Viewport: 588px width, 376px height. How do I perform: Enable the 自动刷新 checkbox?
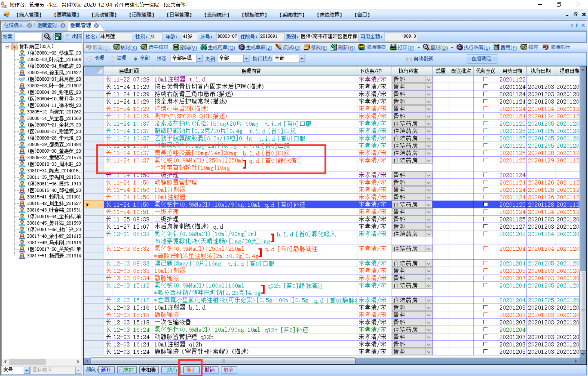tap(409, 59)
